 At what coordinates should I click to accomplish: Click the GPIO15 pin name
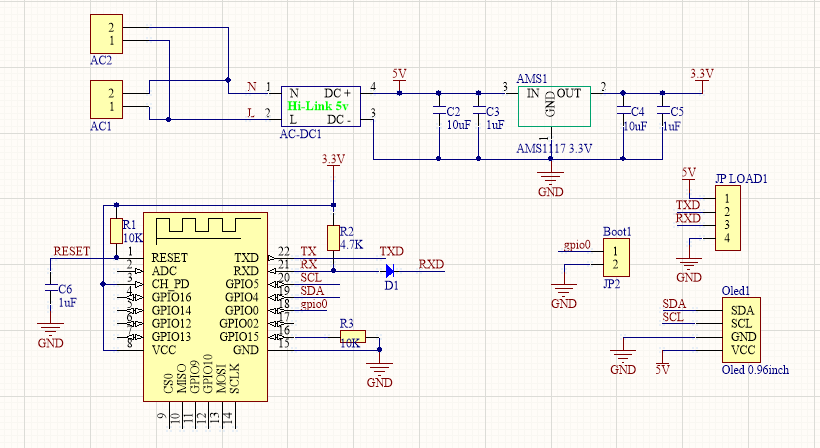click(x=238, y=337)
